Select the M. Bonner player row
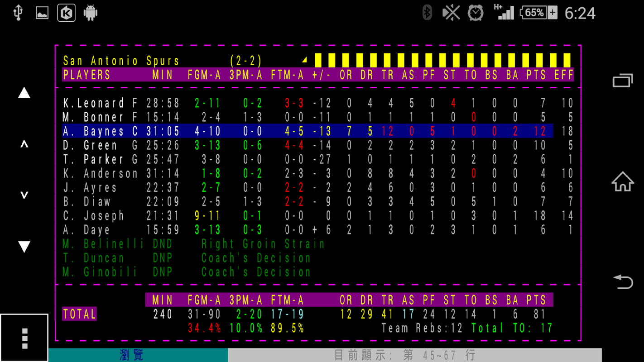 [x=318, y=117]
